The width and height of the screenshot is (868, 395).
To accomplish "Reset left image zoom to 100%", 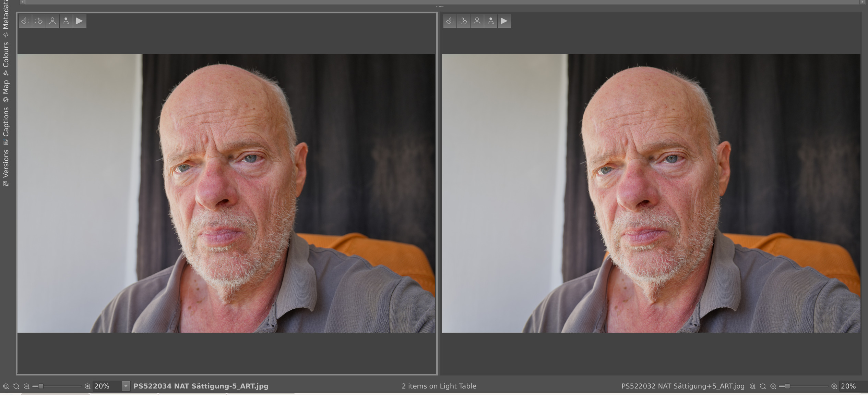I will [x=16, y=386].
